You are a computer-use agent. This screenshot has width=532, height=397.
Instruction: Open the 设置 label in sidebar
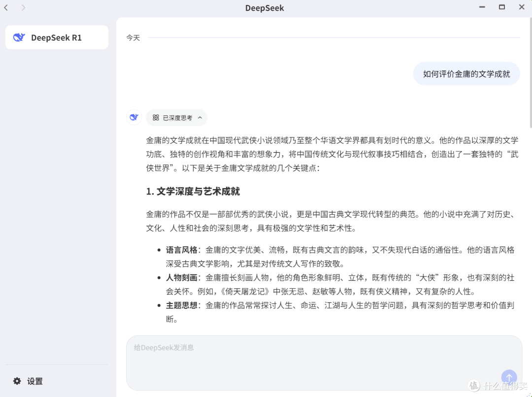point(35,381)
